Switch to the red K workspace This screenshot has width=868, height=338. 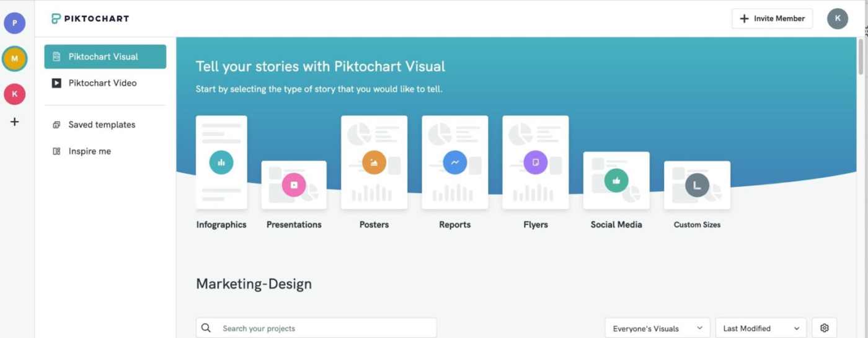pyautogui.click(x=15, y=94)
